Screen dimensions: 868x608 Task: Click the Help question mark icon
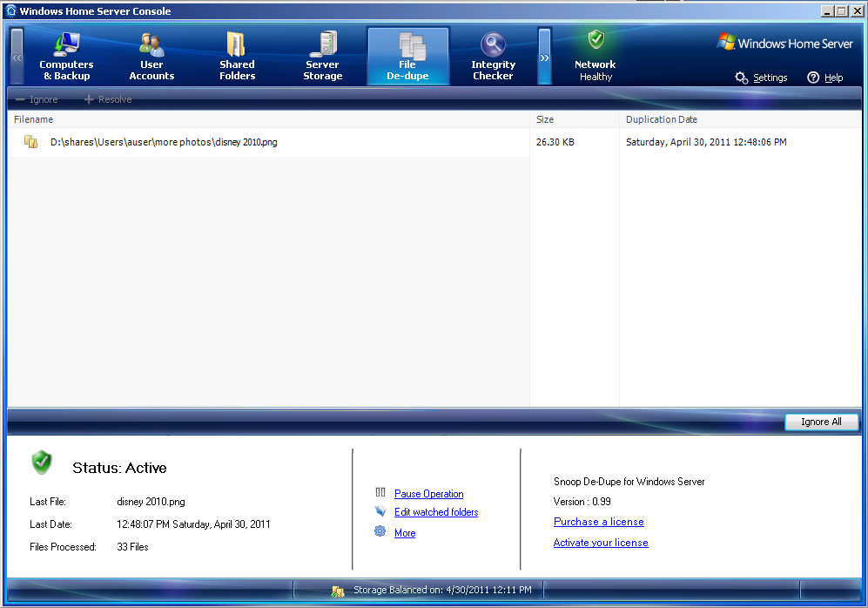tap(812, 78)
